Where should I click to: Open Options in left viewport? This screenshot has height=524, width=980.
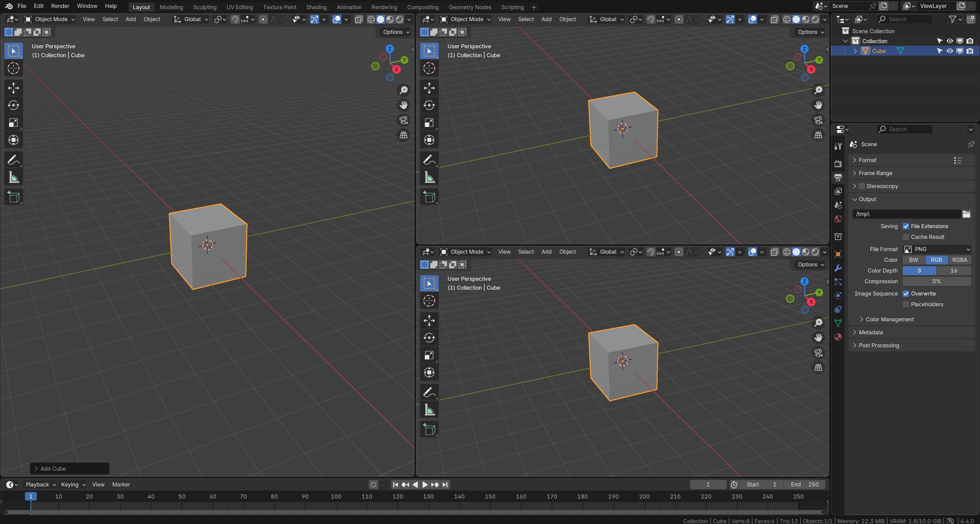(x=396, y=32)
